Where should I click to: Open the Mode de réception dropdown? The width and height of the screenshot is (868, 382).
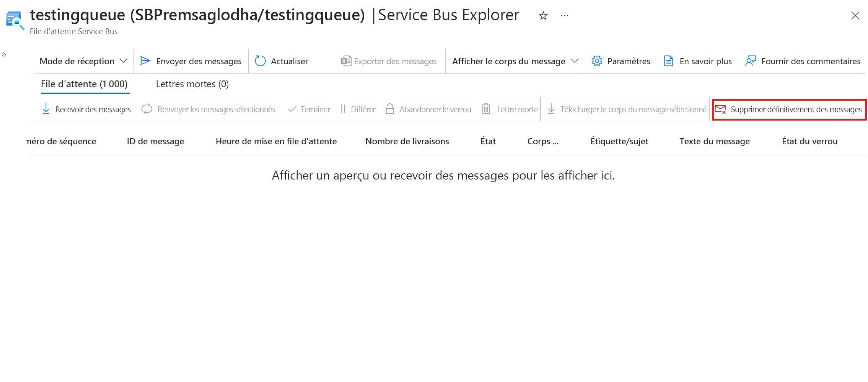[x=84, y=61]
